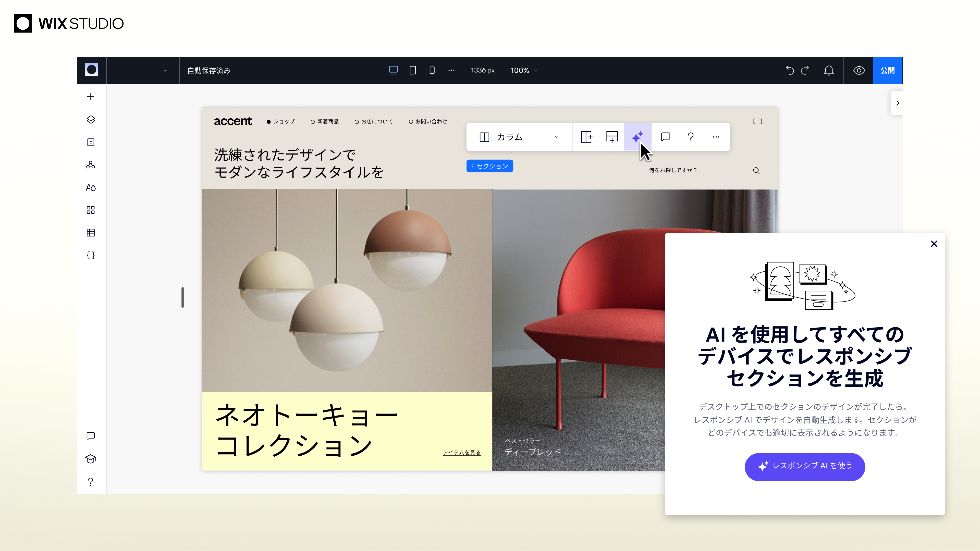This screenshot has height=551, width=980.
Task: Switch to tablet view in the top bar
Action: point(413,70)
